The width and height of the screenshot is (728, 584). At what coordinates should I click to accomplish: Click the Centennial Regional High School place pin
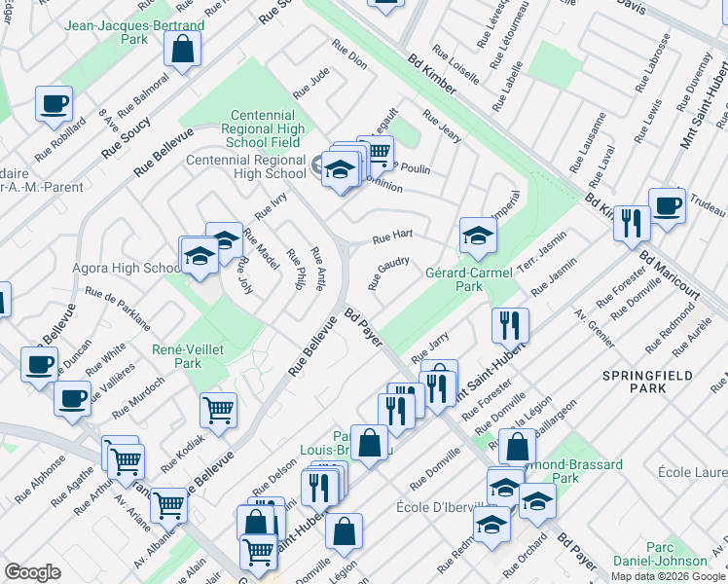click(x=318, y=165)
